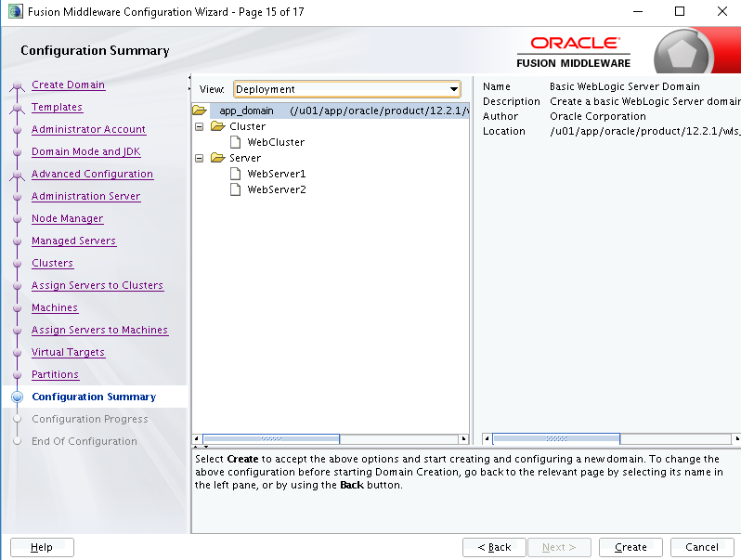This screenshot has height=560, width=741.
Task: Select the Cluster folder label
Action: pos(247,126)
